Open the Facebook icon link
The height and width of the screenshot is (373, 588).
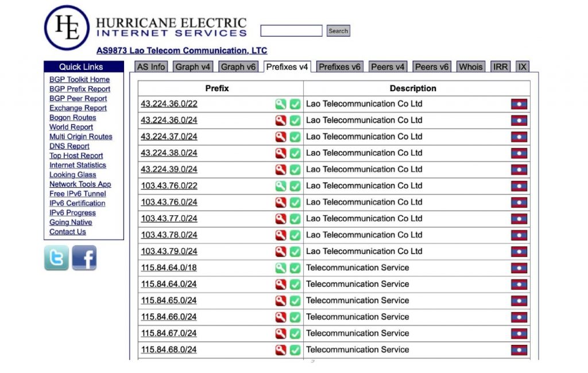[x=84, y=258]
